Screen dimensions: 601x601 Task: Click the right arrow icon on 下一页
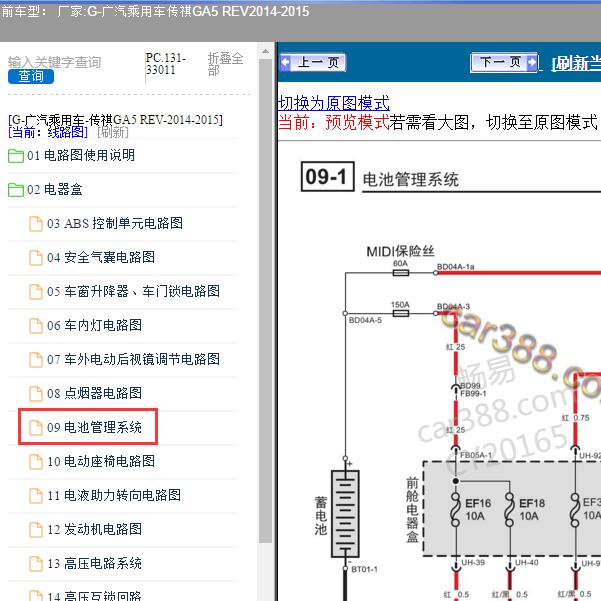532,62
